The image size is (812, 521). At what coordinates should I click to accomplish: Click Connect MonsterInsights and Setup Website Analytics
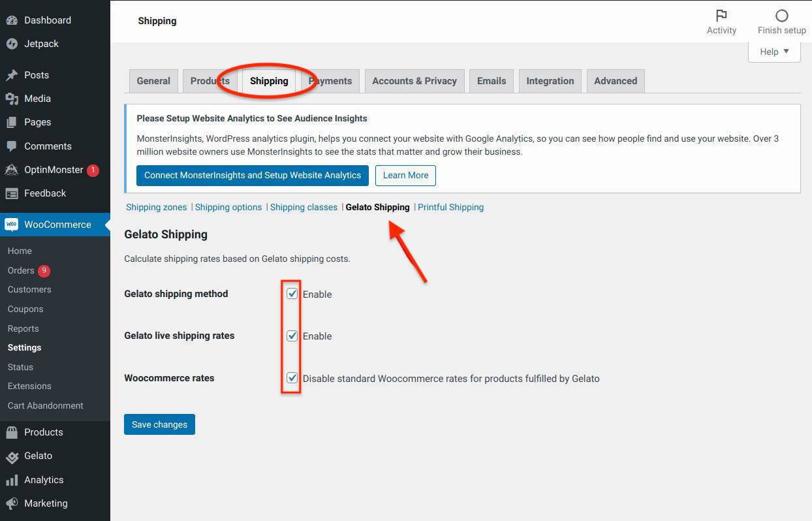[253, 175]
